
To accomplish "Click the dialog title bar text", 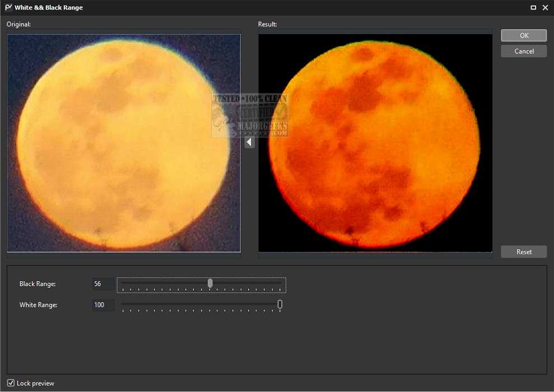I will point(49,8).
